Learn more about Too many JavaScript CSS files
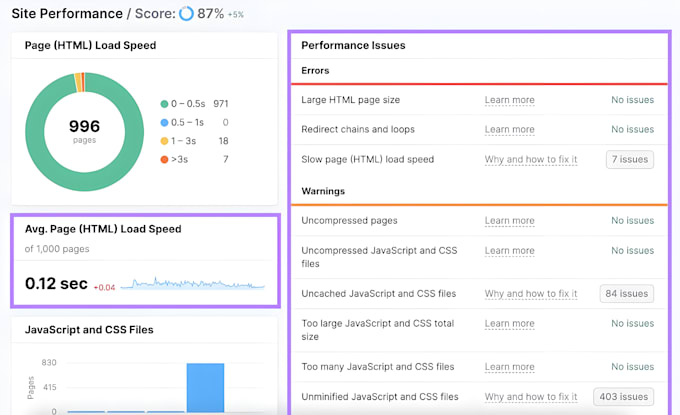The width and height of the screenshot is (680, 415). pos(510,367)
